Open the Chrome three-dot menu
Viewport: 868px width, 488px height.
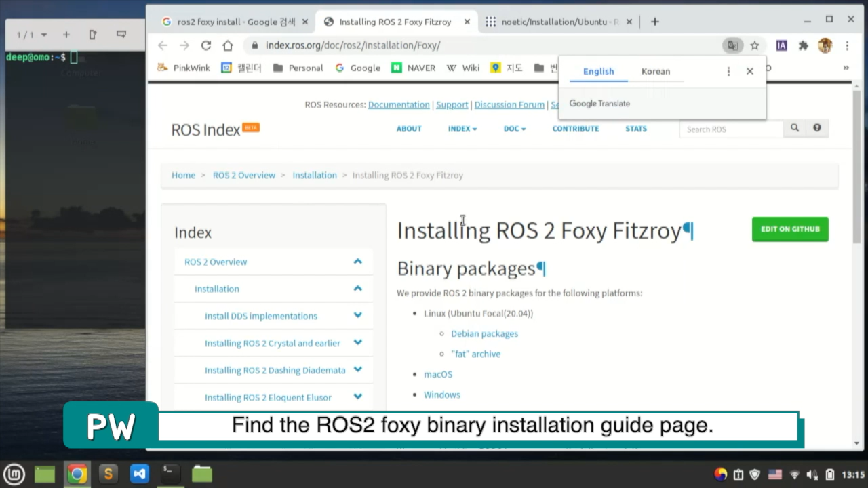[x=847, y=45]
